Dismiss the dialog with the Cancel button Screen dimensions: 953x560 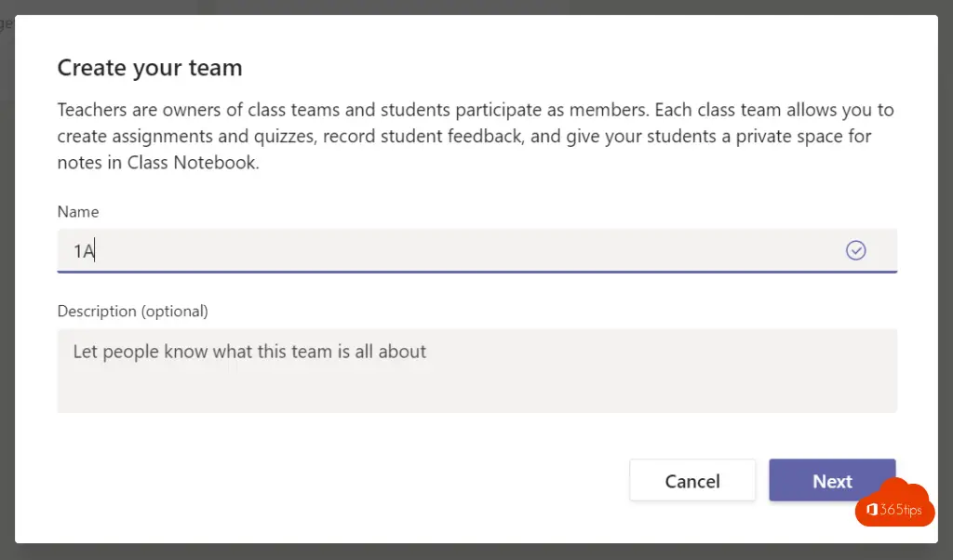tap(692, 480)
